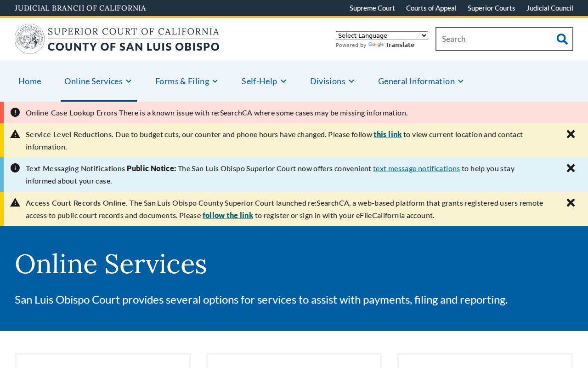Click the search magnifier icon
This screenshot has height=368, width=588.
point(562,39)
